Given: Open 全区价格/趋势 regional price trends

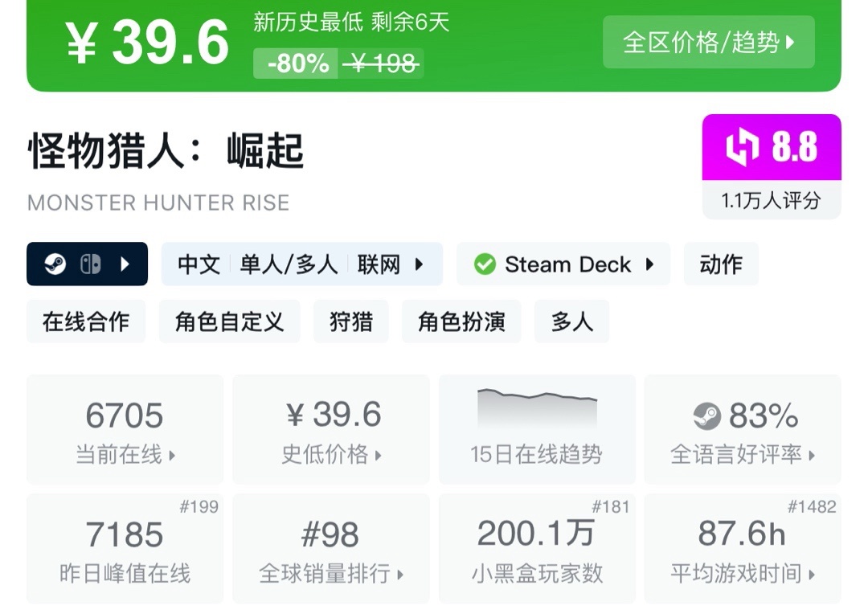Looking at the screenshot, I should tap(708, 43).
